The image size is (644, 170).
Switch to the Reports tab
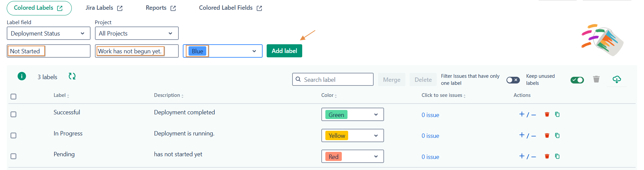pyautogui.click(x=160, y=8)
